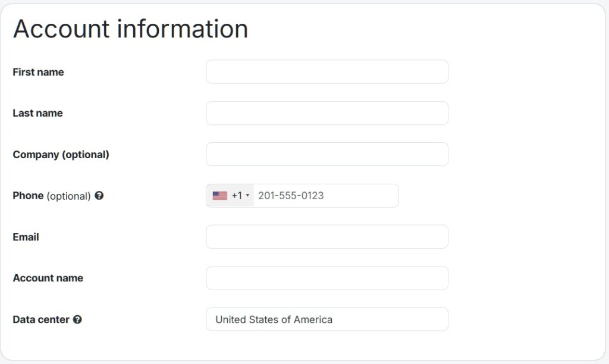The image size is (609, 364).
Task: Click the Account name label
Action: (48, 278)
